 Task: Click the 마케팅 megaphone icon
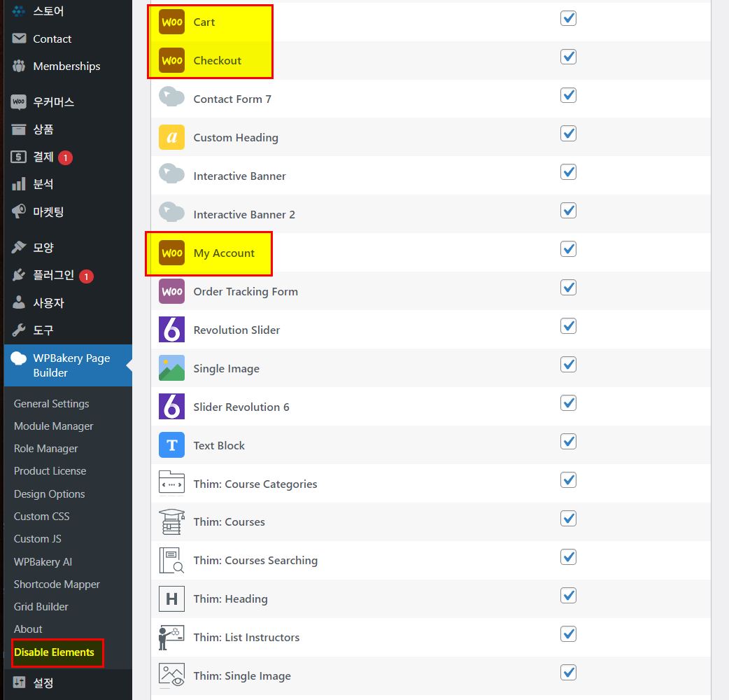pyautogui.click(x=19, y=211)
